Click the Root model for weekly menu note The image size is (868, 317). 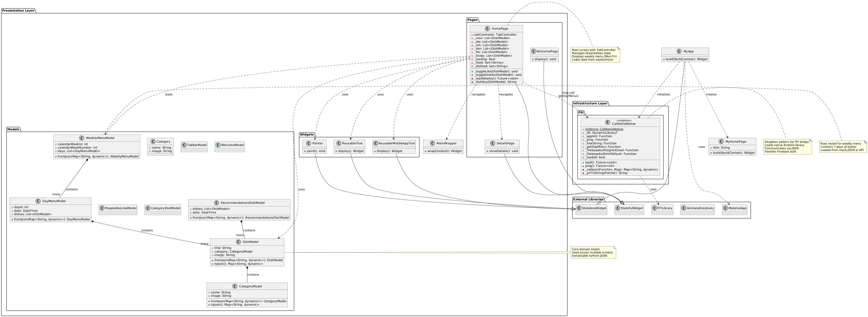point(843,147)
